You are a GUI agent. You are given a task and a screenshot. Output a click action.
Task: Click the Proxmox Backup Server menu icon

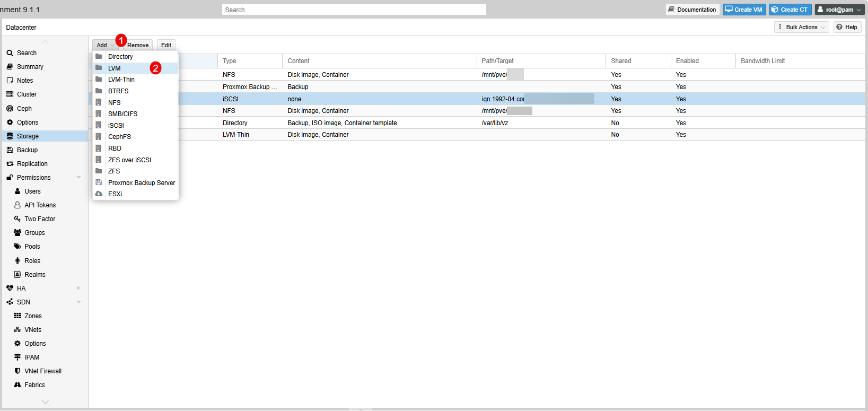[x=99, y=182]
